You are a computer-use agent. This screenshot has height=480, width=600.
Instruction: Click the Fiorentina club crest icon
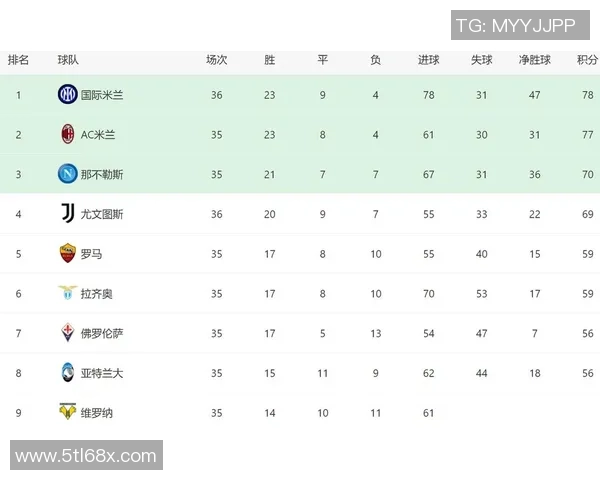coord(67,333)
